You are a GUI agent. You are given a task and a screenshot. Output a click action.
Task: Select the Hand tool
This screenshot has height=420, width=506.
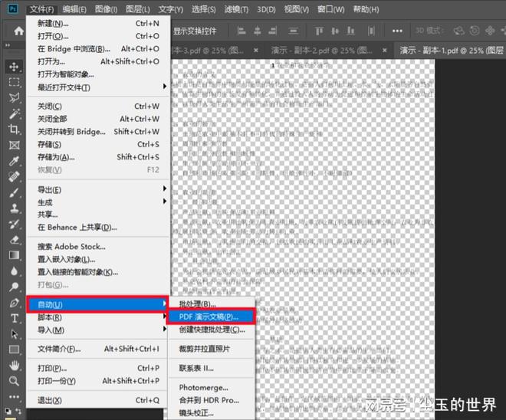pos(14,365)
